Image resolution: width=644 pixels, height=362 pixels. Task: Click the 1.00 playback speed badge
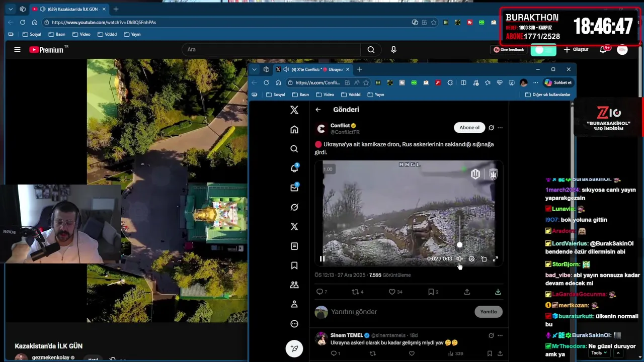[328, 169]
